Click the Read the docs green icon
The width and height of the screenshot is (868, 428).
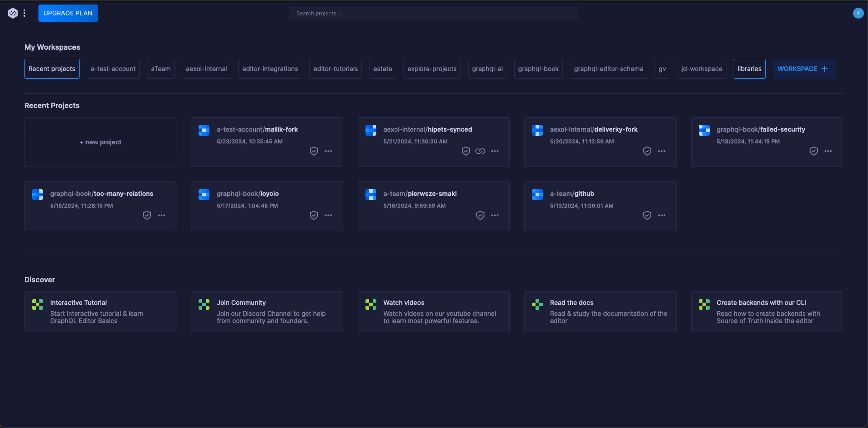(537, 304)
